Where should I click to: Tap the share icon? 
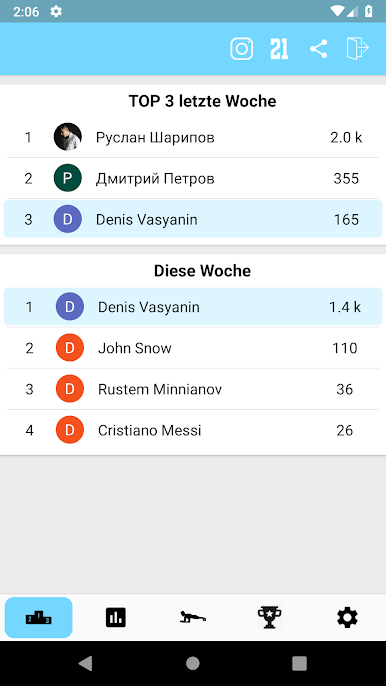319,49
